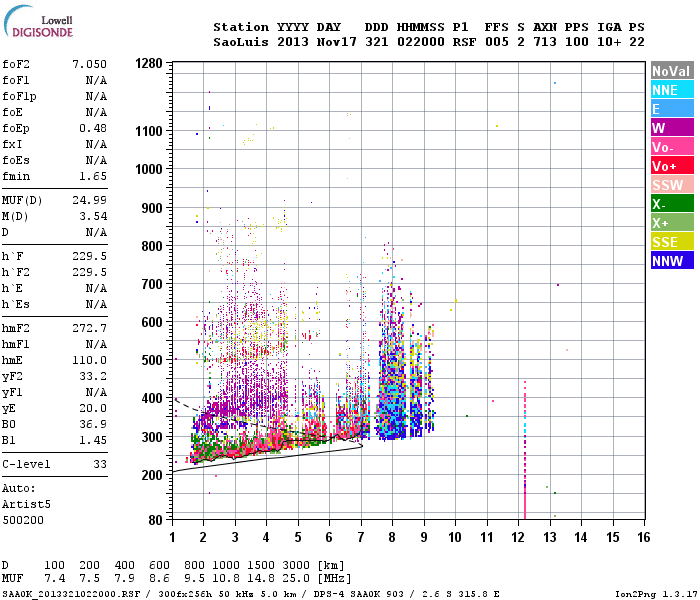This screenshot has height=600, width=700.
Task: Click the AXN value 713
Action: point(545,42)
